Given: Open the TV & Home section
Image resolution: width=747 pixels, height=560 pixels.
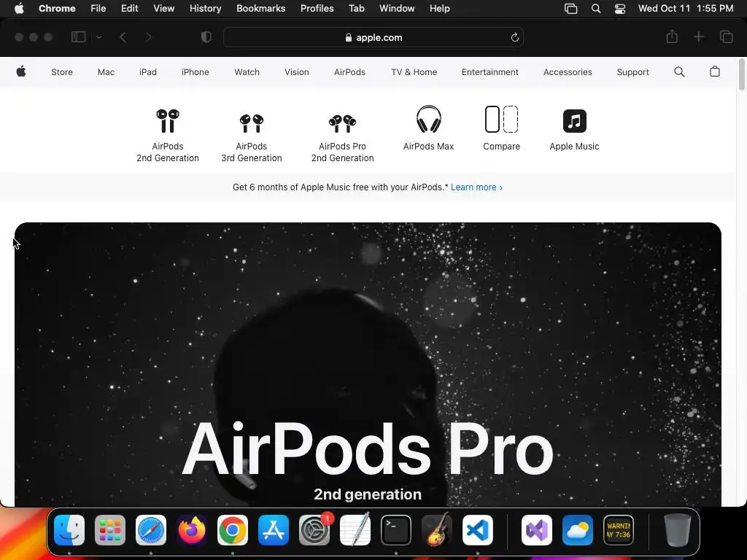Looking at the screenshot, I should click(x=414, y=72).
